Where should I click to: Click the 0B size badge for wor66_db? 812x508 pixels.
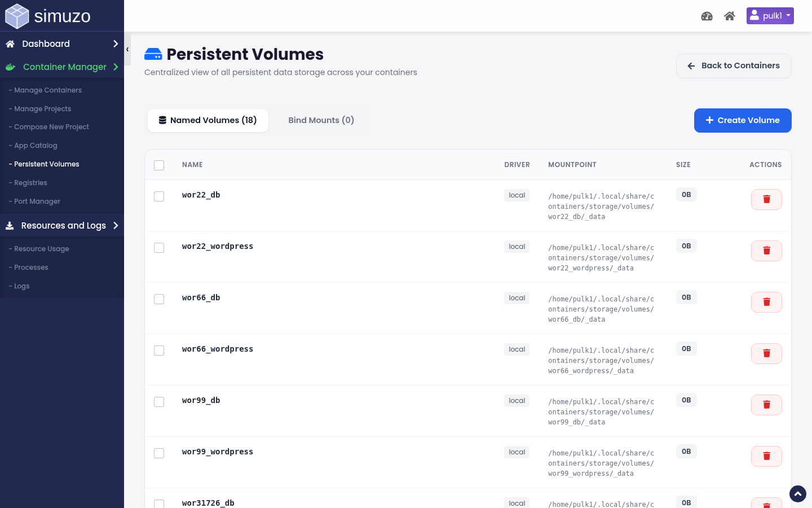coord(686,297)
